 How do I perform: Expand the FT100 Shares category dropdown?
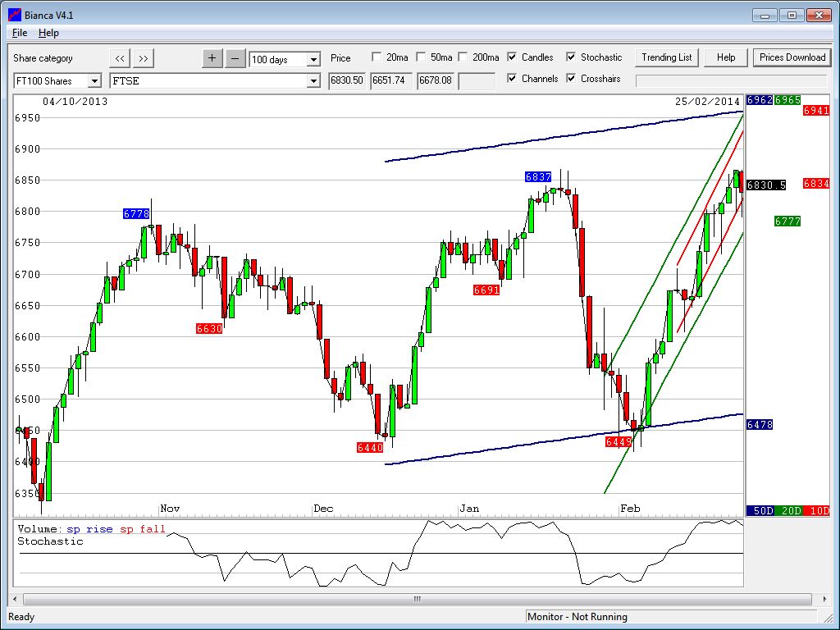click(x=94, y=81)
